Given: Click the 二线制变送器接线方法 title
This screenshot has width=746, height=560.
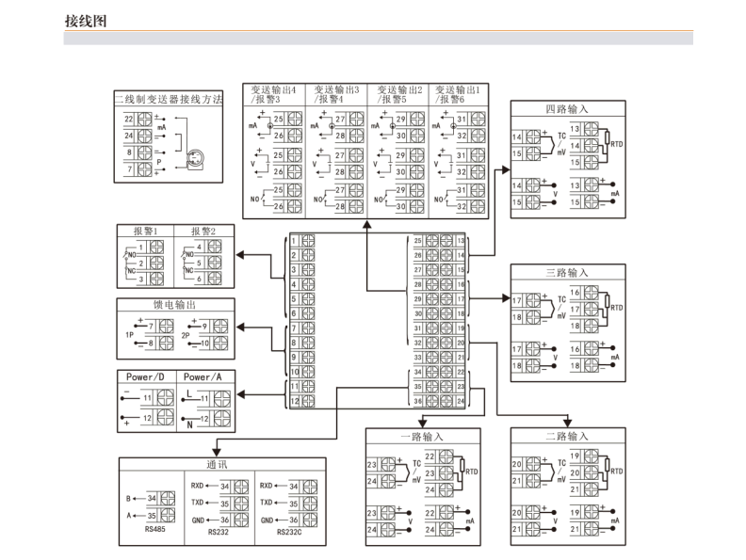Looking at the screenshot, I should point(168,98).
